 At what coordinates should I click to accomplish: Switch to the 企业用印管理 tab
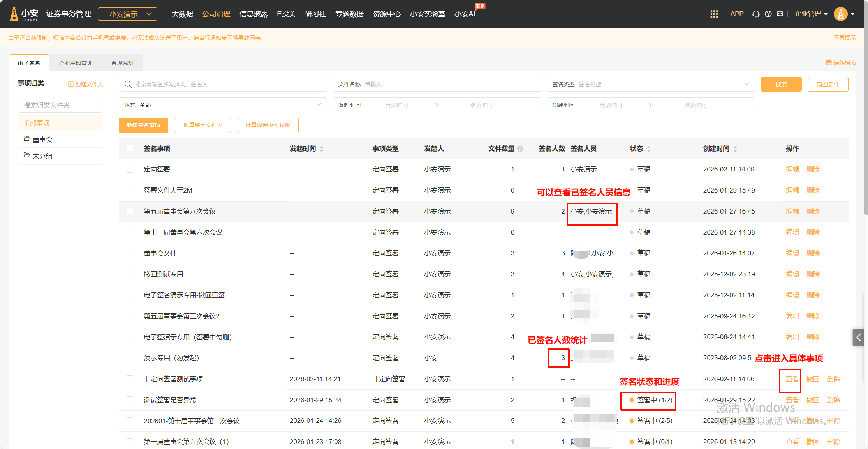coord(76,63)
